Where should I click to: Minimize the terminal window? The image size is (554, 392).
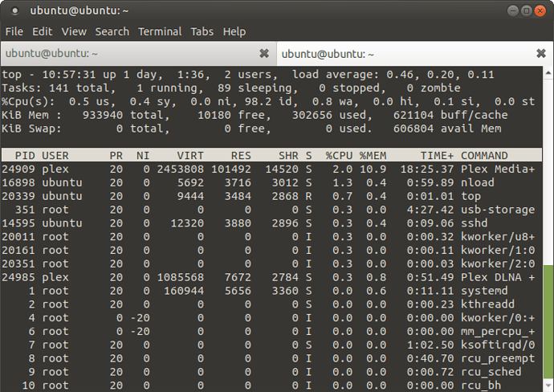[x=513, y=11]
